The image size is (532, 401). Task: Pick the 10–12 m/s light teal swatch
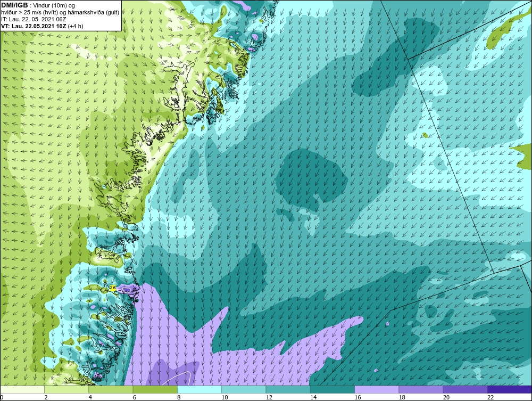pos(244,389)
